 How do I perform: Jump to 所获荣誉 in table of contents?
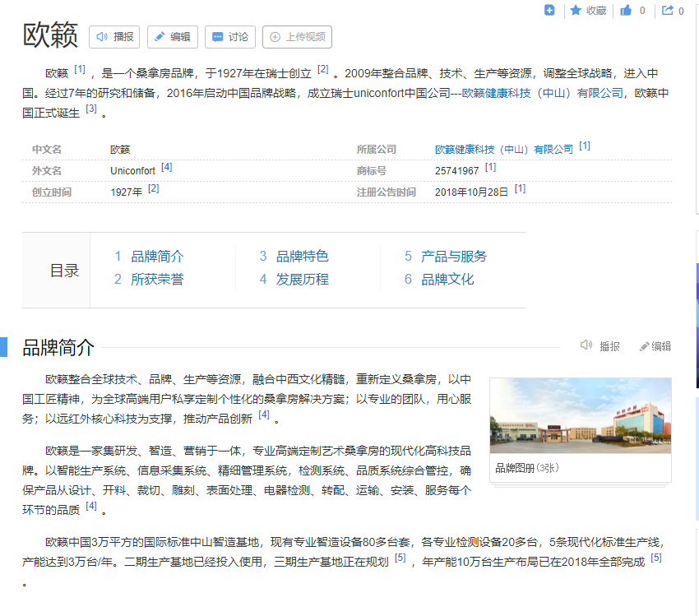pos(157,280)
